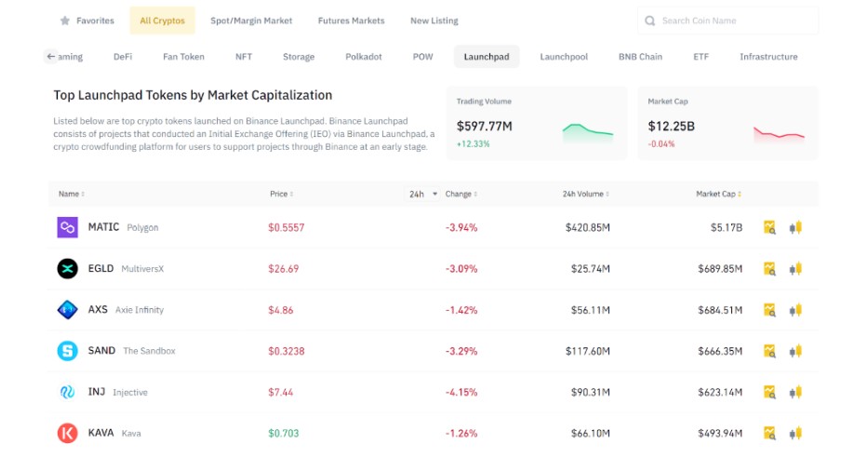
Task: Select the DeFi category filter
Action: (123, 57)
